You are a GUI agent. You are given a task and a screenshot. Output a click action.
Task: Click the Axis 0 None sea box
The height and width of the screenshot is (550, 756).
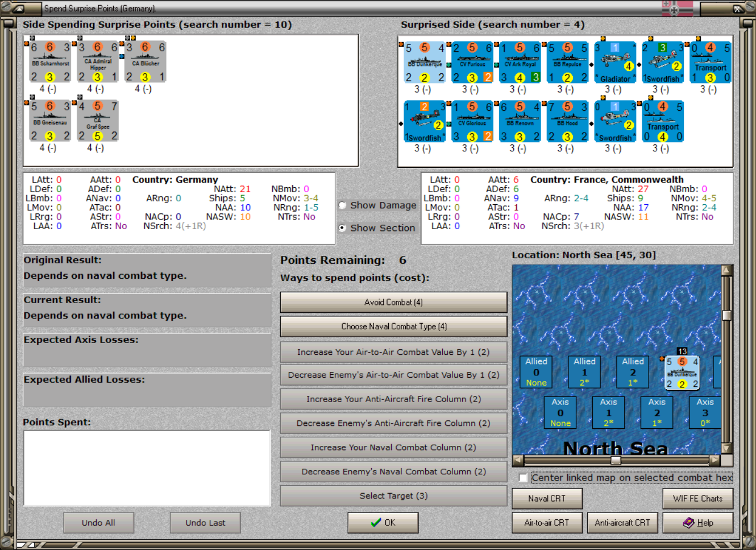560,412
